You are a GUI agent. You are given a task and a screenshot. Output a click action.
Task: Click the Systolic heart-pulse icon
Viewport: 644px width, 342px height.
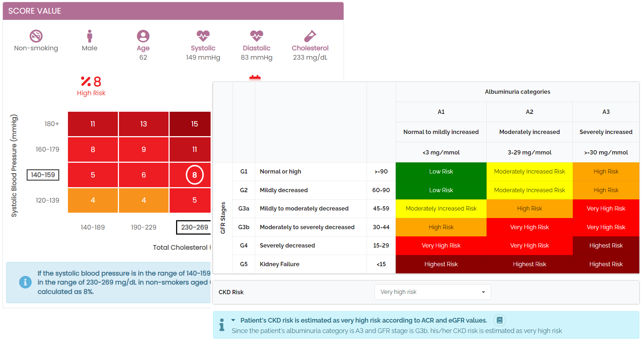pos(203,36)
